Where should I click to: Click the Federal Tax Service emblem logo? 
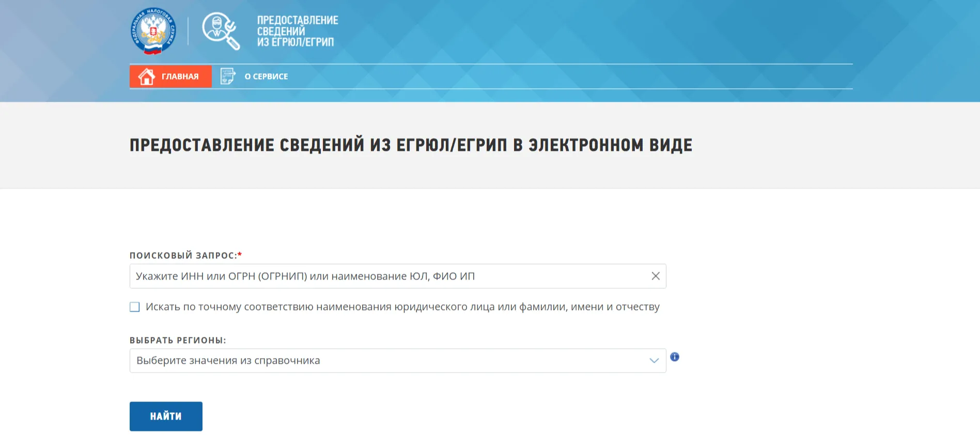coord(153,31)
